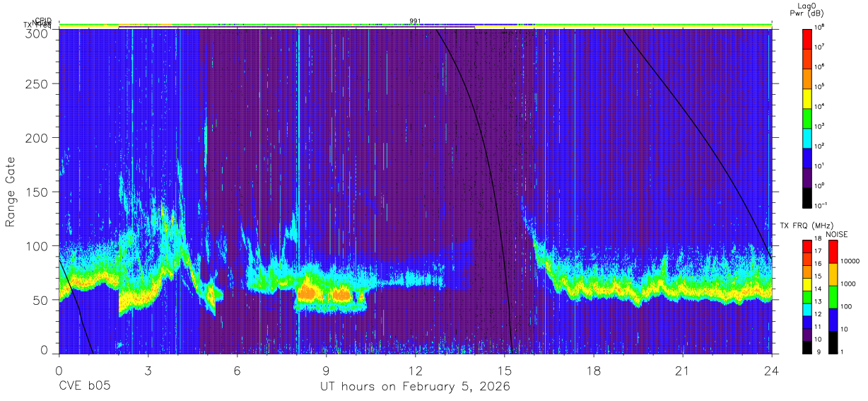This screenshot has width=868, height=401.
Task: Click the blue segment of Lag0 Pwr colorbar
Action: [x=808, y=157]
